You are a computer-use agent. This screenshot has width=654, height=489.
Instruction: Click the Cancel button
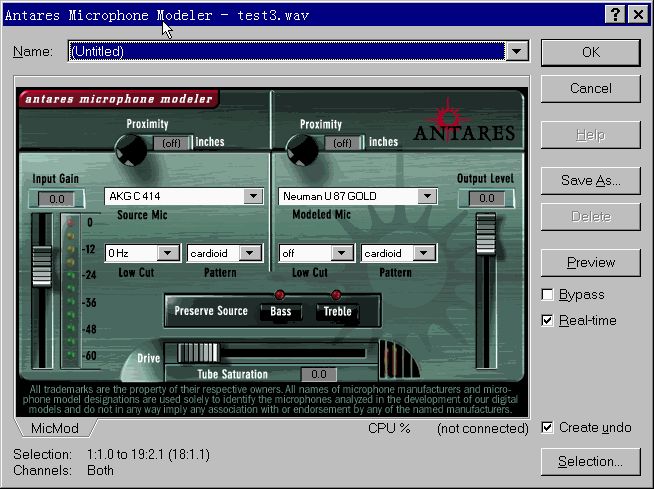tap(591, 88)
